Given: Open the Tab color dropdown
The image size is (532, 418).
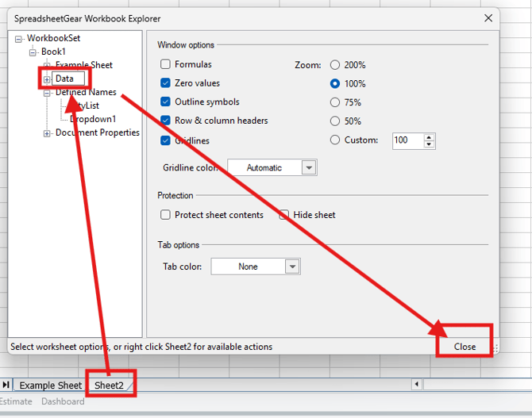Looking at the screenshot, I should (x=292, y=267).
